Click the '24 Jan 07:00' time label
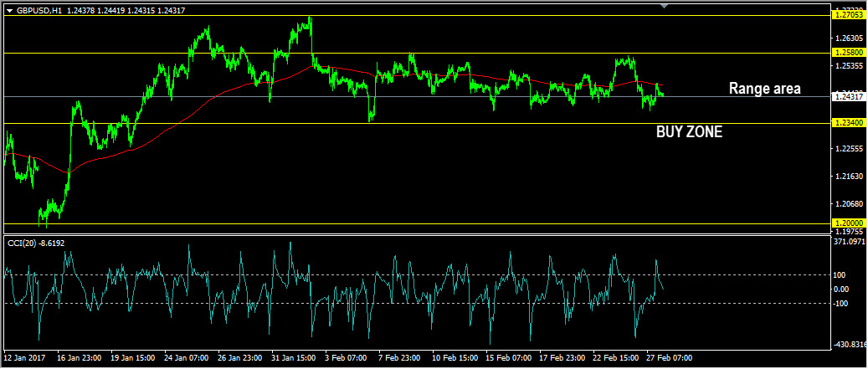868x369 pixels. (x=186, y=358)
